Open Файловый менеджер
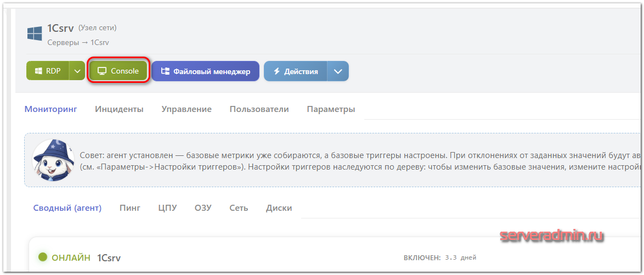This screenshot has width=644, height=275. click(x=205, y=71)
